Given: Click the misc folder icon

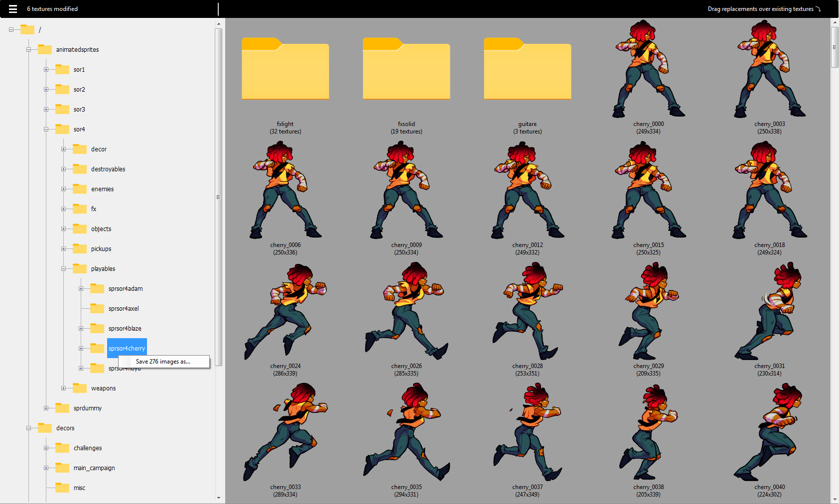Looking at the screenshot, I should pos(62,488).
